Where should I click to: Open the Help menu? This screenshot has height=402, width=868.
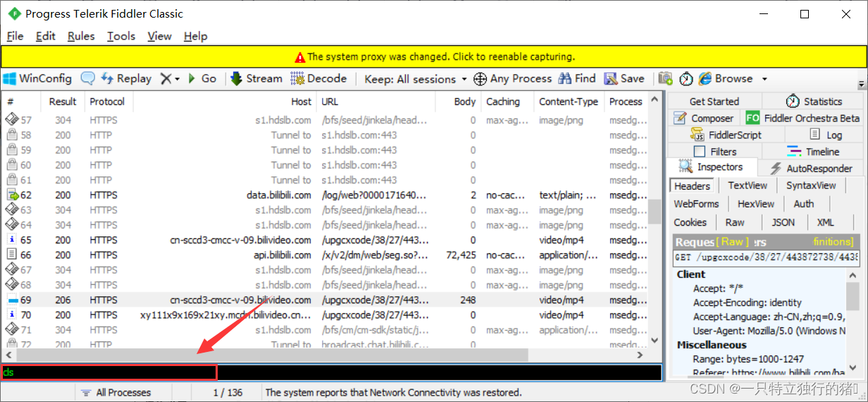tap(195, 36)
